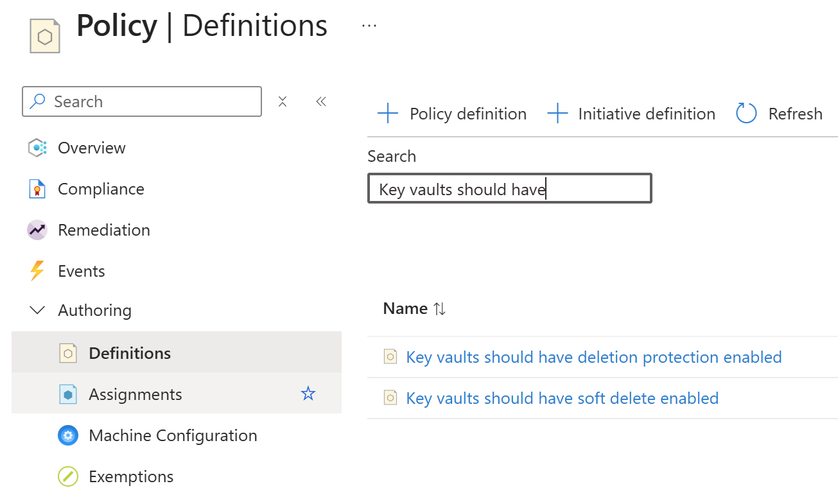Add a new Policy definition
The image size is (838, 504).
pyautogui.click(x=452, y=114)
